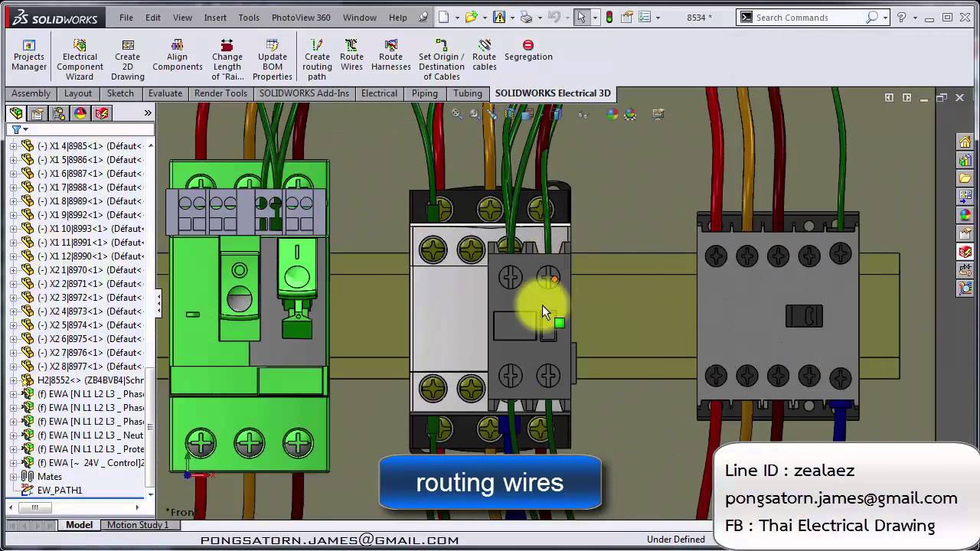
Task: Click the Rebuild traffic light icon
Action: pos(609,17)
